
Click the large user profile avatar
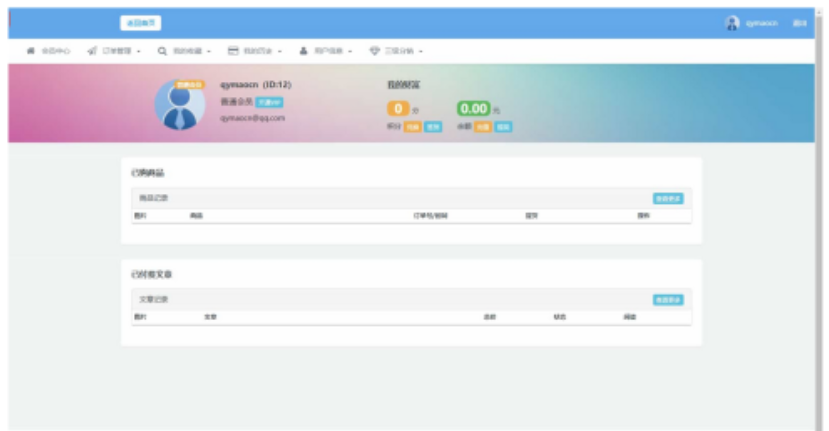pyautogui.click(x=179, y=105)
